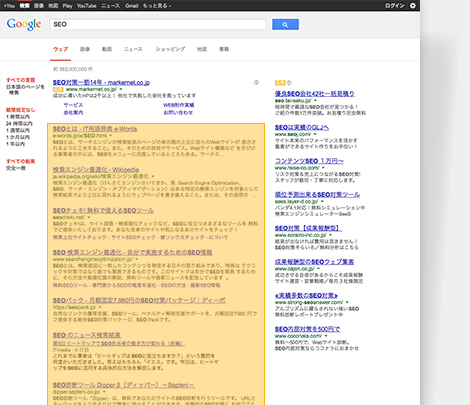This screenshot has width=470, height=405.
Task: Expand the arrow next to www.seoj.com URL
Action: pos(315,134)
